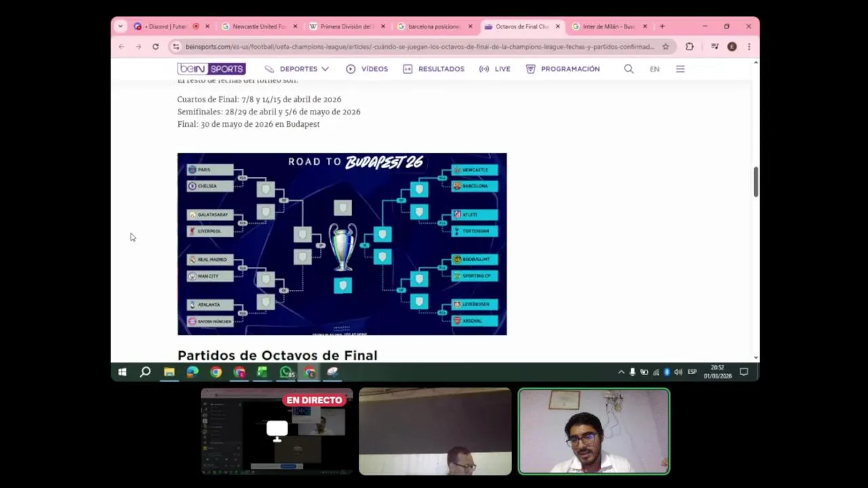Go forward with the browser forward arrow
The height and width of the screenshot is (488, 868).
(x=138, y=47)
